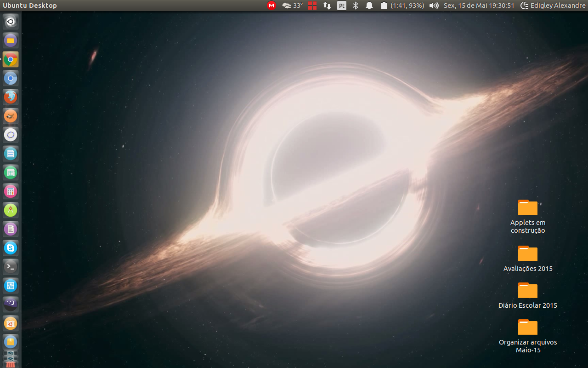Image resolution: width=588 pixels, height=368 pixels.
Task: Open the notifications bell indicator
Action: (x=369, y=6)
